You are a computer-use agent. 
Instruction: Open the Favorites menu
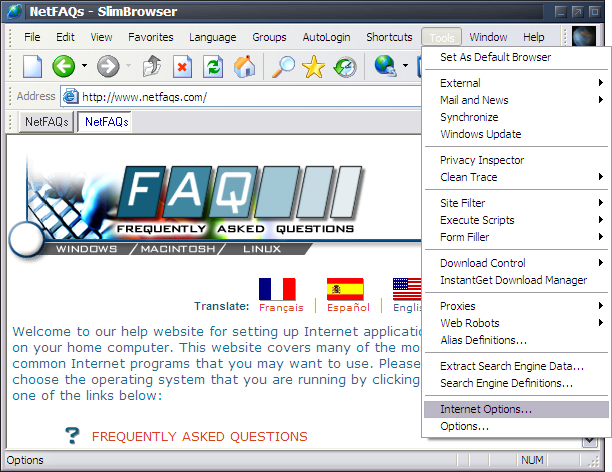(x=151, y=37)
